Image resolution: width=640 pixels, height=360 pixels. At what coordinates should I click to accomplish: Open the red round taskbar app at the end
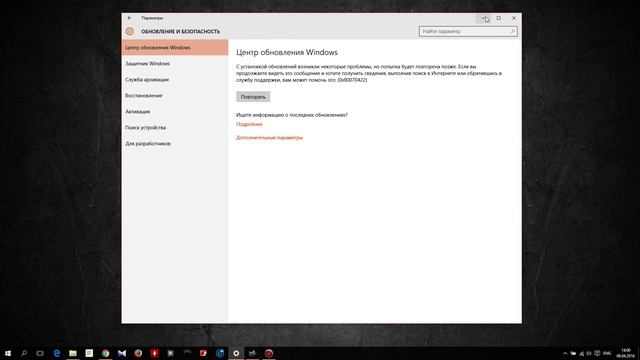[269, 353]
